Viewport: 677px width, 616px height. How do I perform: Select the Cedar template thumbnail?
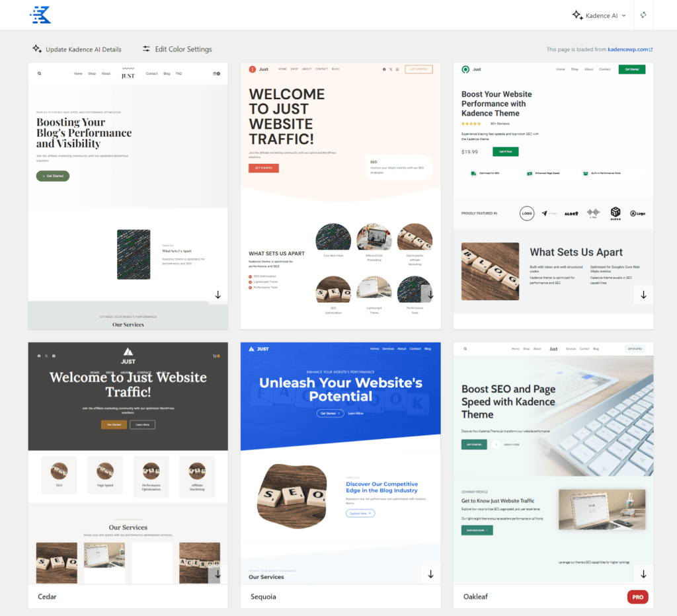tap(128, 463)
